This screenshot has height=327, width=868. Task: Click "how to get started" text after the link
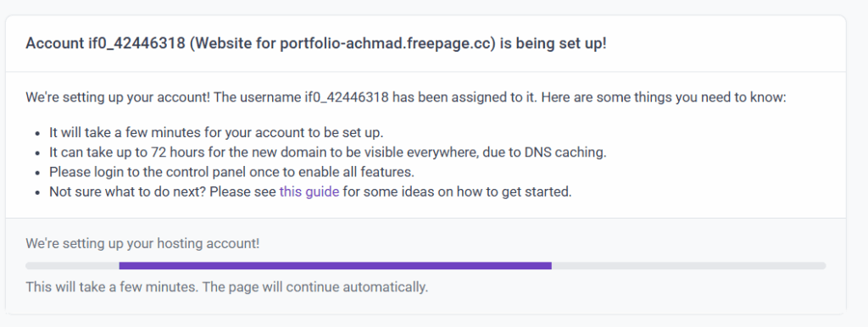507,192
